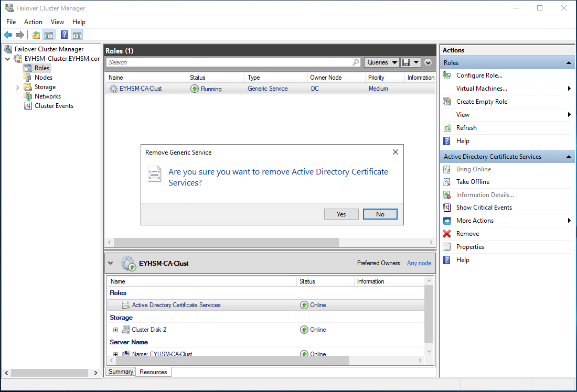Open the Nodes tree item

[x=44, y=78]
